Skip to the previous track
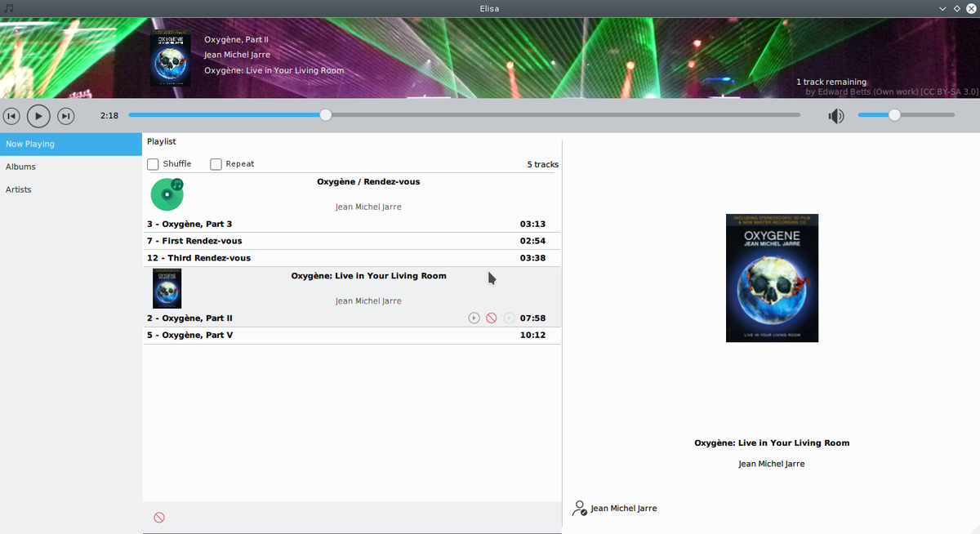Screen dimensions: 980x534 click(11, 116)
